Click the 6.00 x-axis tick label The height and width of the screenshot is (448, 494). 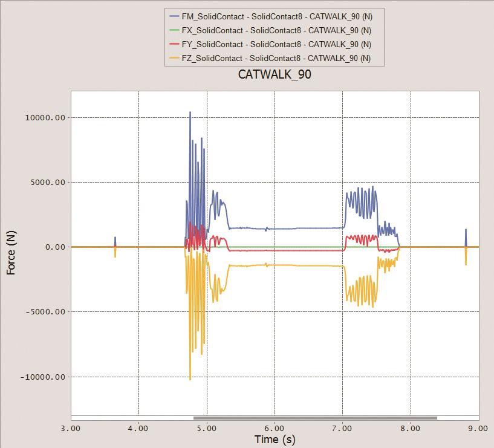pyautogui.click(x=275, y=429)
